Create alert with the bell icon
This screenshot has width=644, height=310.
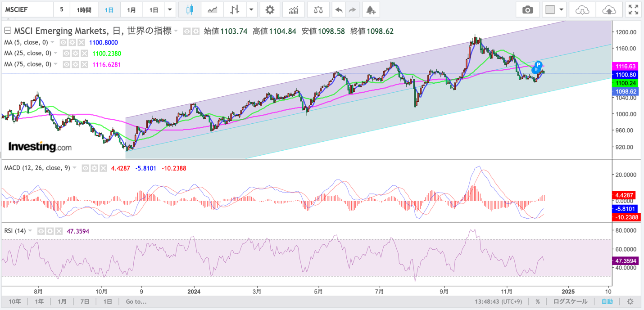tap(371, 10)
